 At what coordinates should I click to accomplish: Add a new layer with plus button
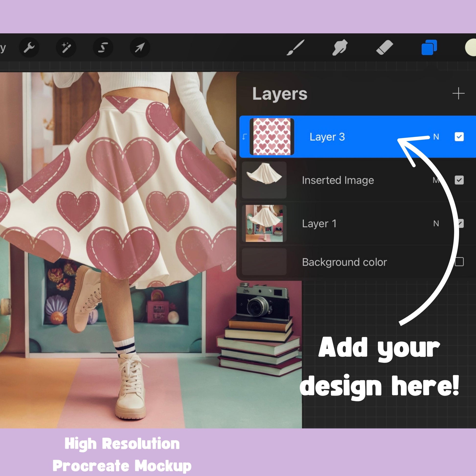pos(458,94)
